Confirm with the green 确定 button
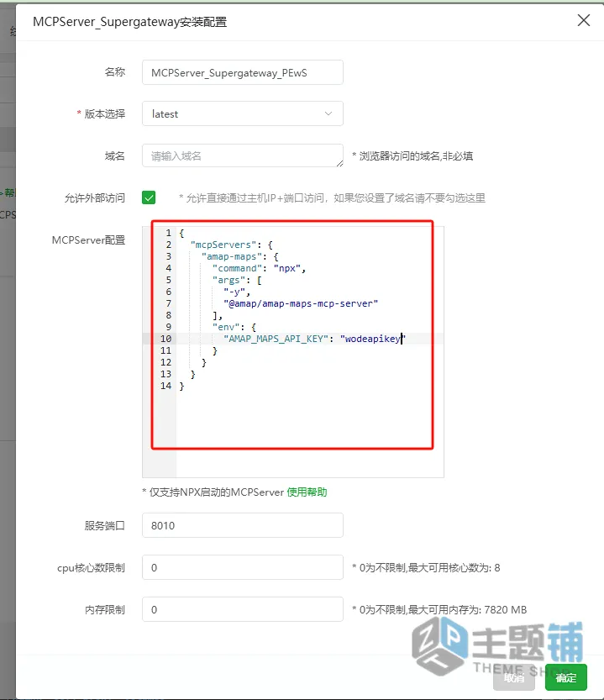604x700 pixels. click(565, 677)
